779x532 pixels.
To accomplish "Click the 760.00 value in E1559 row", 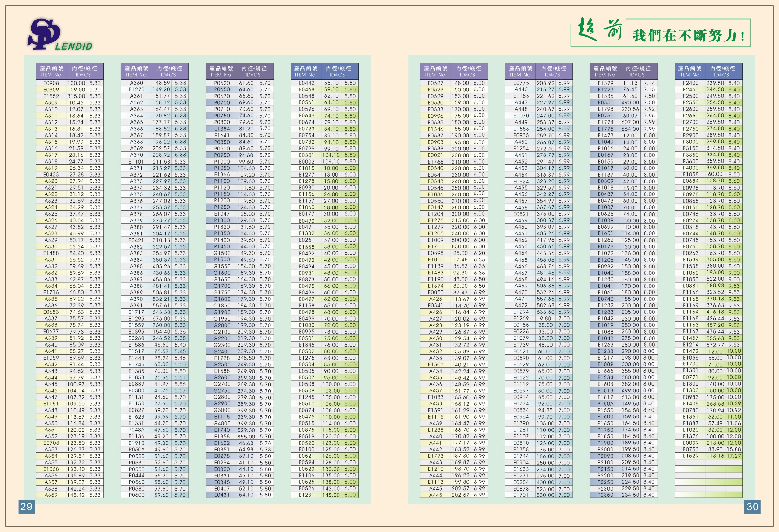I will 161,325.
